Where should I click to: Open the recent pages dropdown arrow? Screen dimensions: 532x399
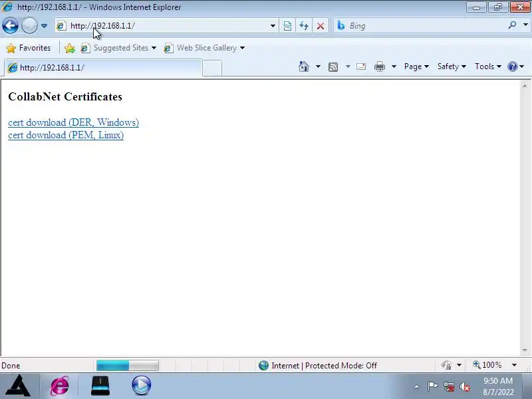[44, 26]
